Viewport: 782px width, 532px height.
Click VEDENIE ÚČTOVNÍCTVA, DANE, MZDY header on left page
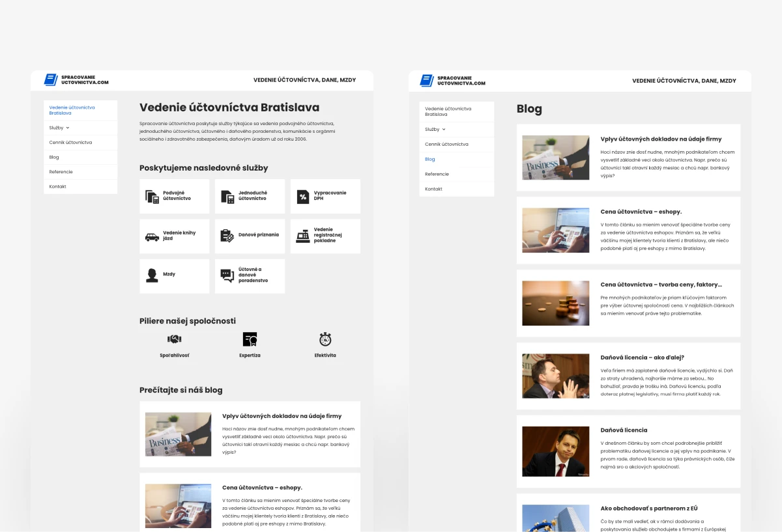click(x=304, y=80)
